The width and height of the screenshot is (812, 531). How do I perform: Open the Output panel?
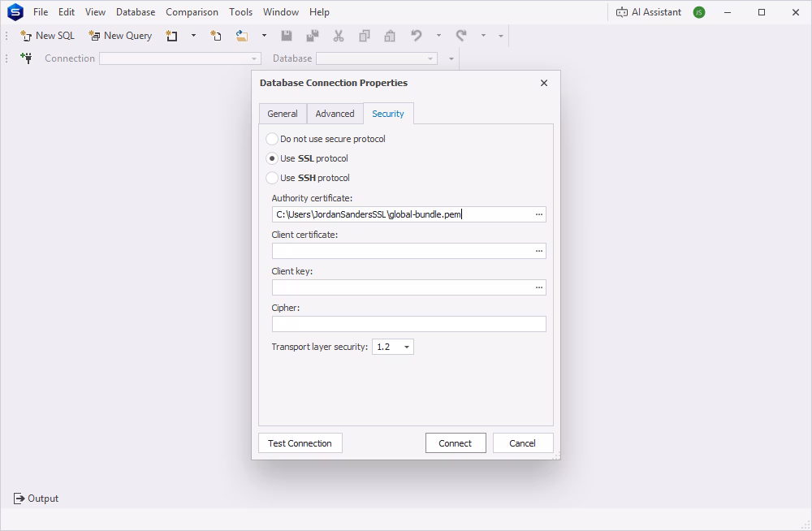click(x=36, y=499)
